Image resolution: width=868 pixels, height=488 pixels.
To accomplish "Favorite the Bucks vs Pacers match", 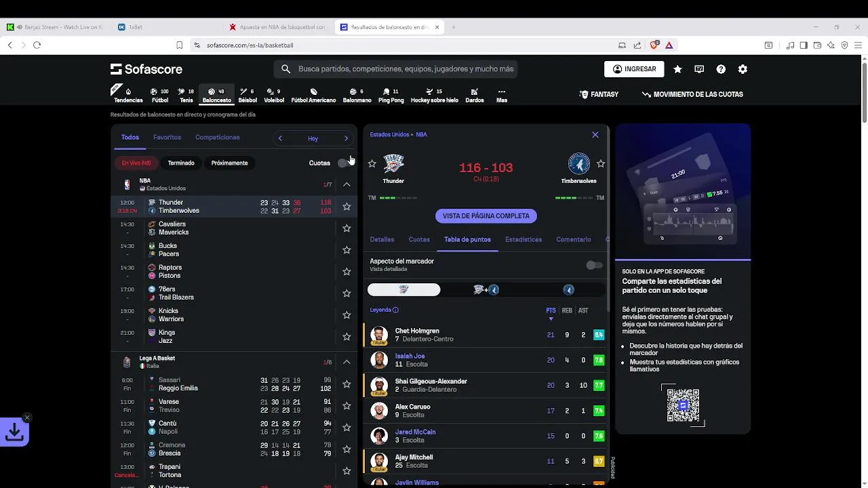I will 347,250.
